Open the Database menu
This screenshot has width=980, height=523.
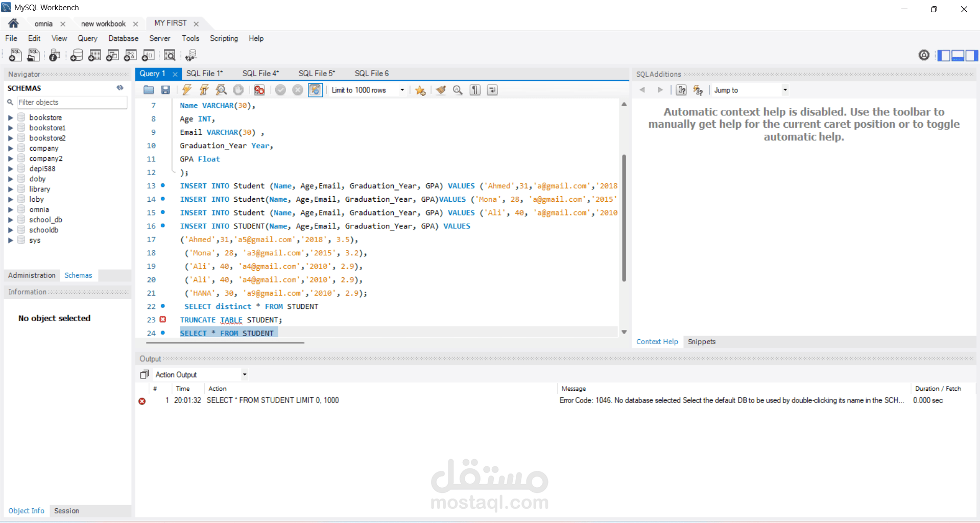coord(123,38)
